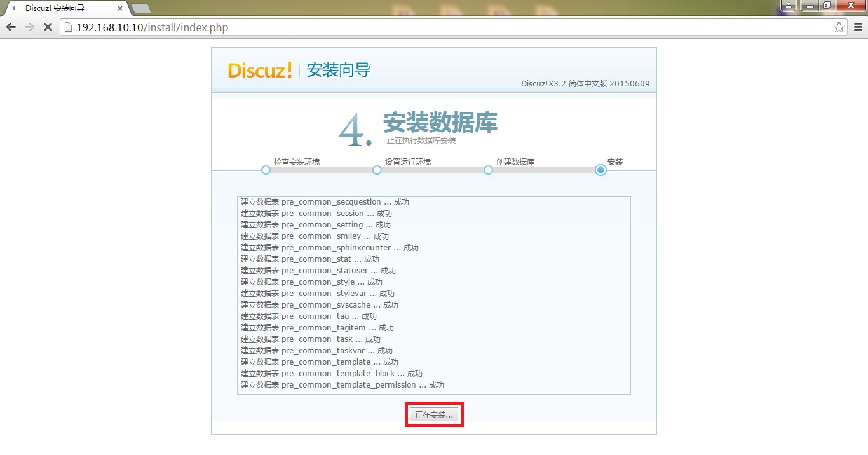Viewport: 868px width, 455px height.
Task: Click the 检查安装环境 step circle
Action: [x=266, y=170]
